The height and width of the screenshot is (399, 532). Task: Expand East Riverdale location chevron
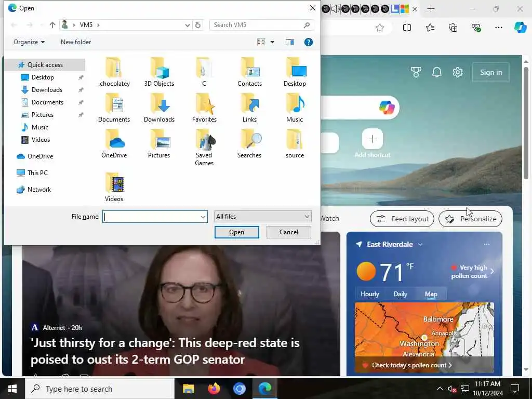click(x=420, y=244)
